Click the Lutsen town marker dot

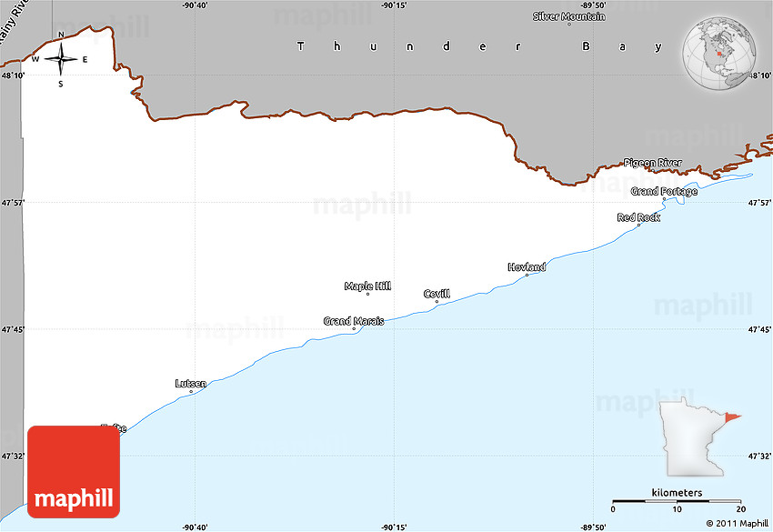(191, 392)
